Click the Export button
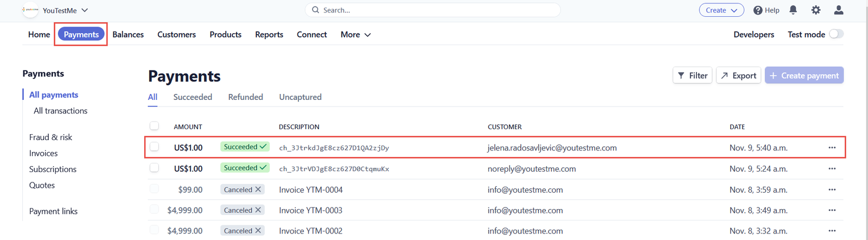This screenshot has height=240, width=868. 738,75
